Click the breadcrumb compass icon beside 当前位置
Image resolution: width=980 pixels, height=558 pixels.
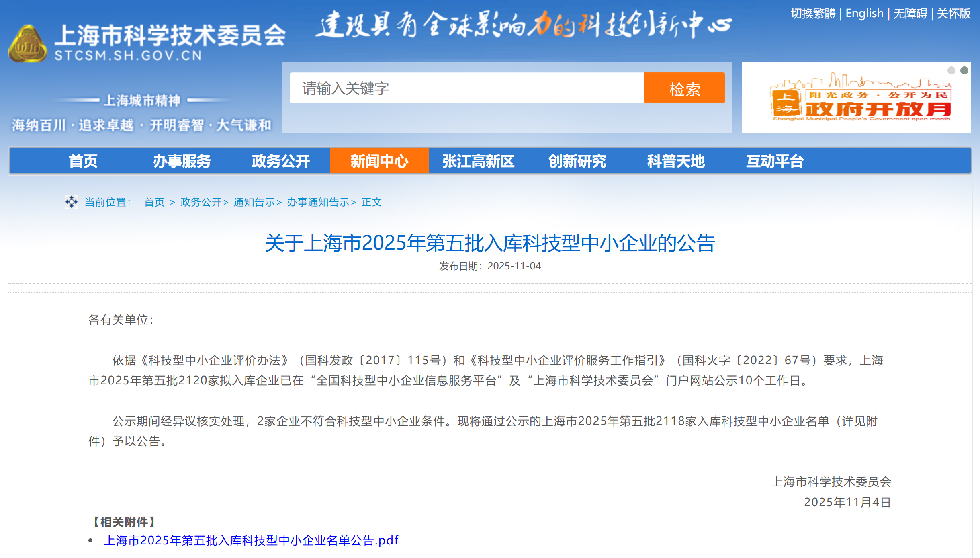[x=71, y=202]
